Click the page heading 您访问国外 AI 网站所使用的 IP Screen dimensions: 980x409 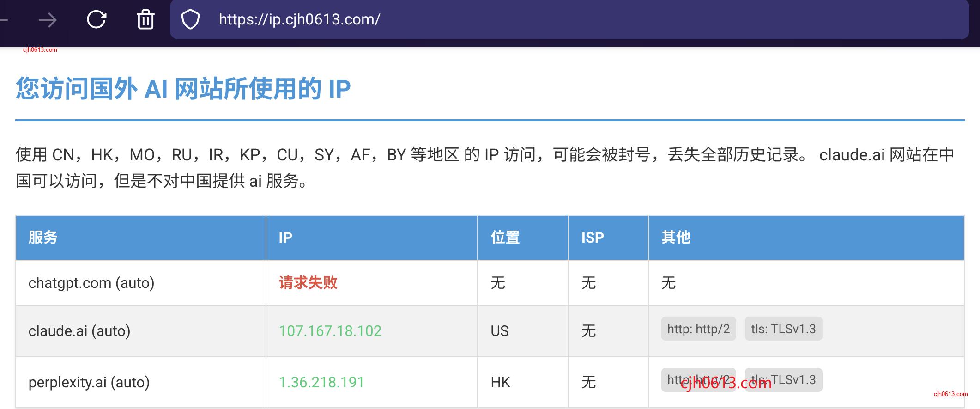click(x=183, y=89)
